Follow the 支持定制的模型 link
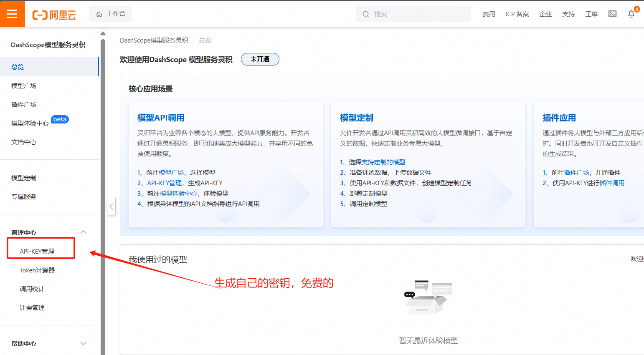644x355 pixels. coord(383,162)
